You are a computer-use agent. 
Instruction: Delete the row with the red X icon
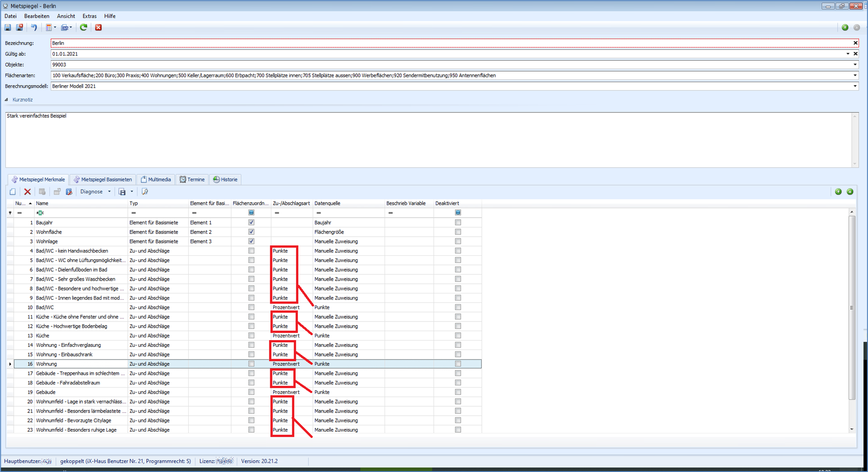28,192
